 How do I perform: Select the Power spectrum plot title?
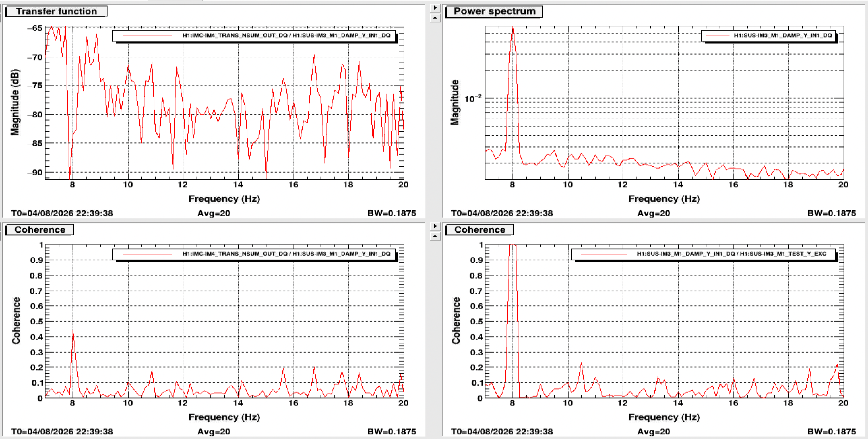pyautogui.click(x=494, y=11)
